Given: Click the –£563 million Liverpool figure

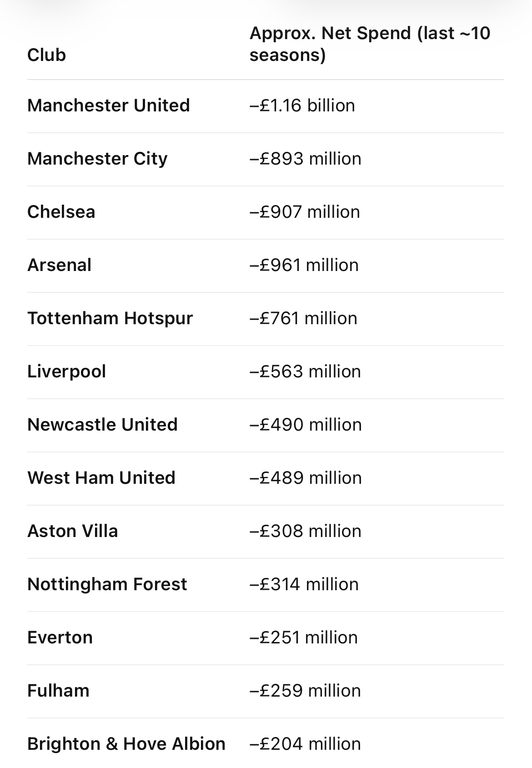Looking at the screenshot, I should (305, 371).
